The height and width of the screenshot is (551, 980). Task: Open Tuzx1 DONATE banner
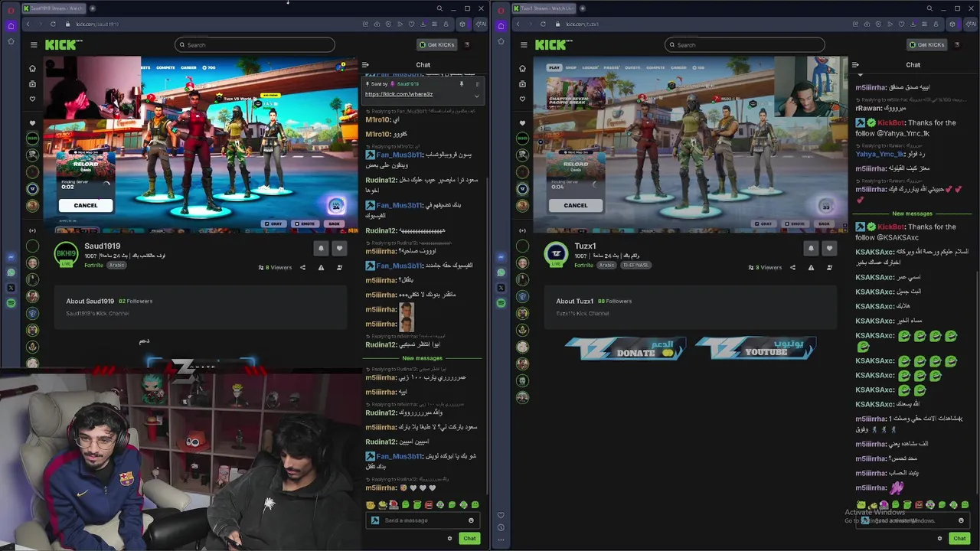626,349
